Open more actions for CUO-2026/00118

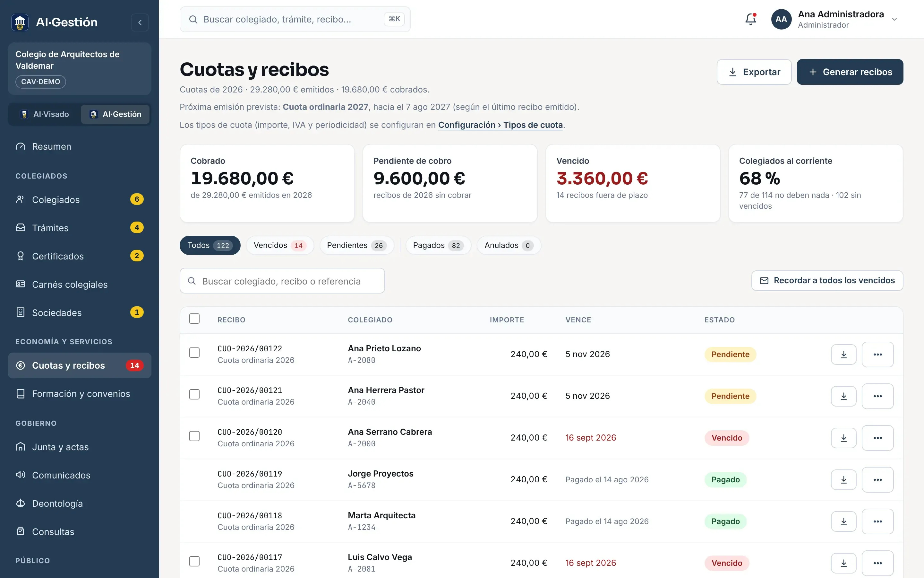877,521
